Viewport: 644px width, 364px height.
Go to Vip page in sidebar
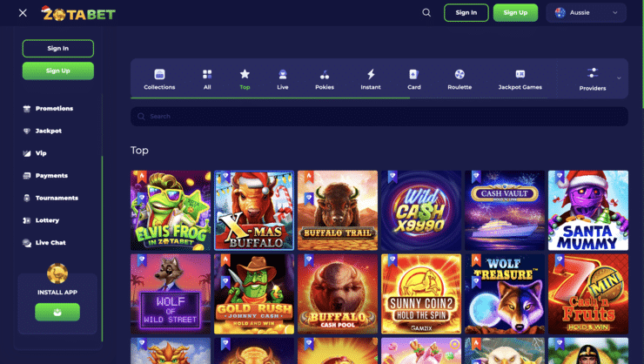pyautogui.click(x=41, y=153)
